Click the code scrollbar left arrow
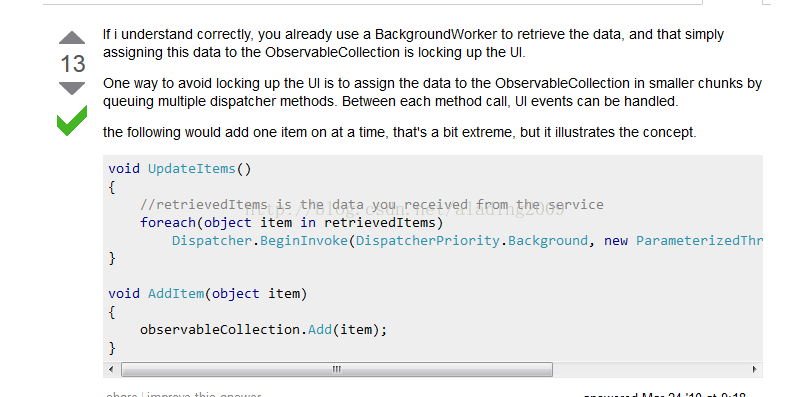Image resolution: width=791 pixels, height=397 pixels. click(111, 369)
